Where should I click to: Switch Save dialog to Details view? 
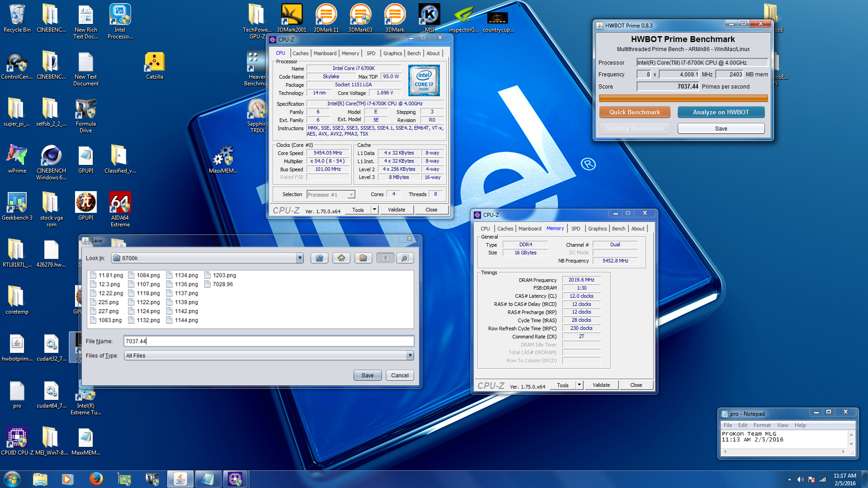(405, 258)
